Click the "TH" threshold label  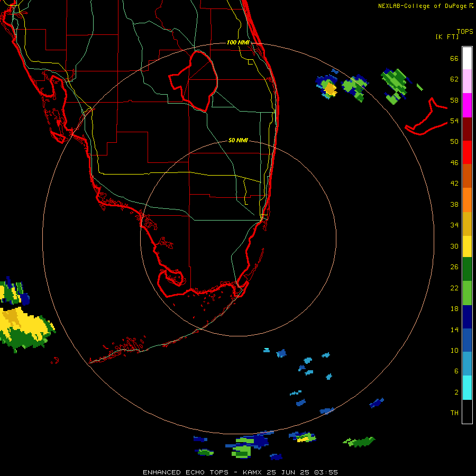coord(454,413)
